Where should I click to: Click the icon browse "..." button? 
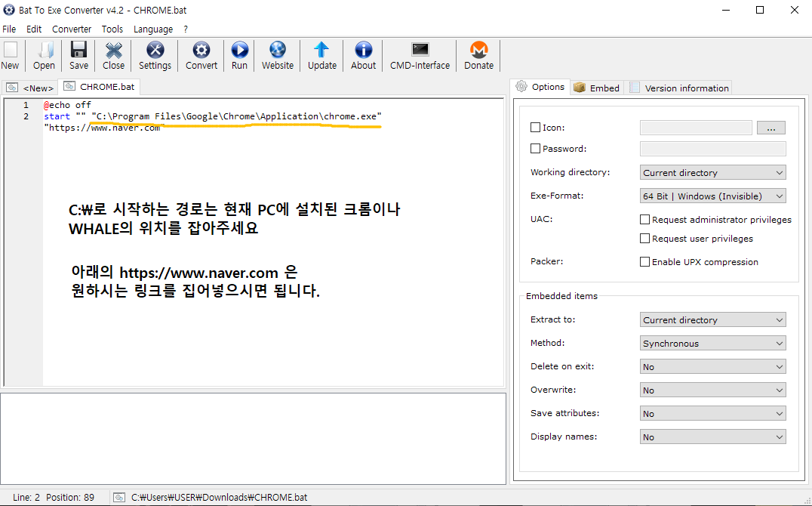tap(770, 128)
